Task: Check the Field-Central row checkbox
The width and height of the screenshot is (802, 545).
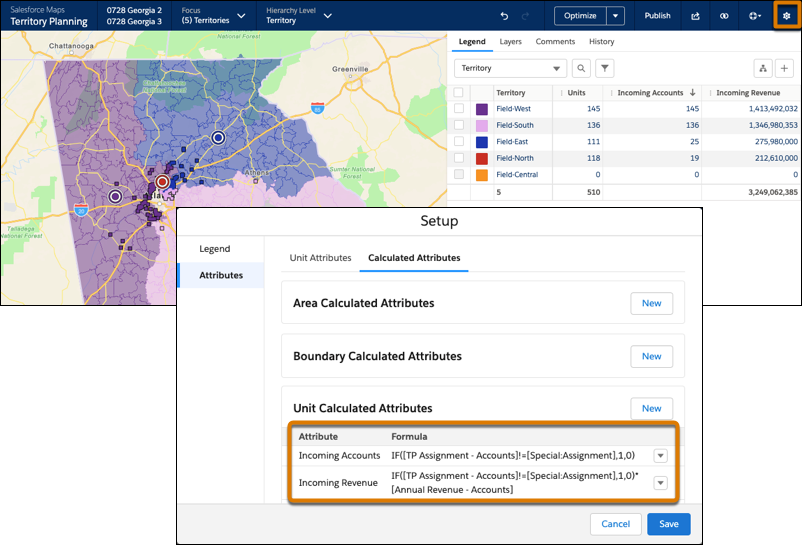Action: pos(459,174)
